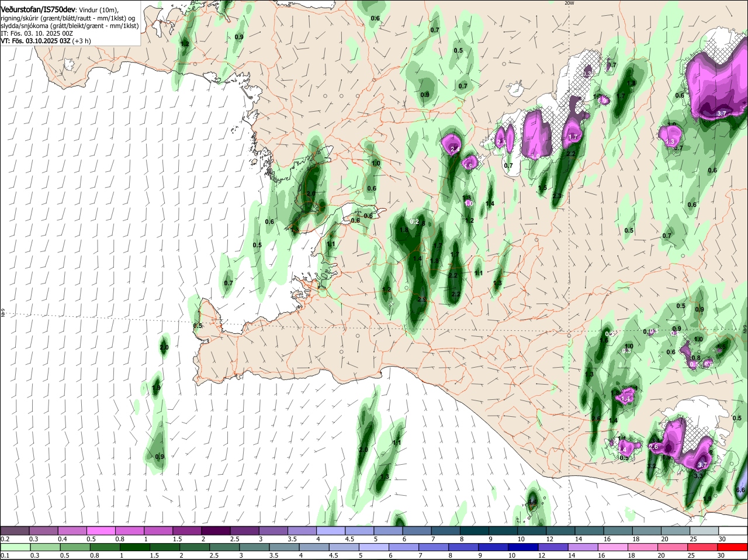Pick the darkest purple 2–2.5 swatch, upper legend row

tap(216, 531)
